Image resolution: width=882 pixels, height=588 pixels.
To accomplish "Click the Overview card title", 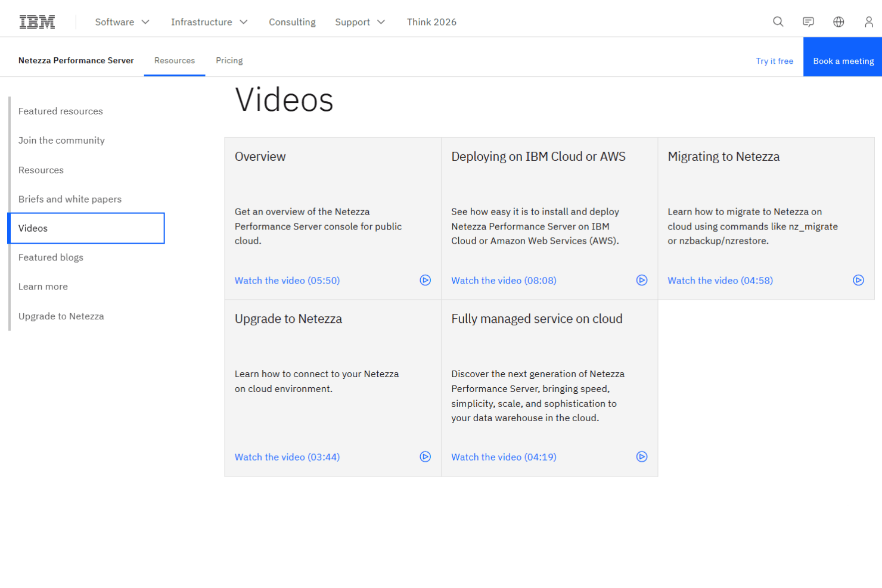I will point(260,157).
